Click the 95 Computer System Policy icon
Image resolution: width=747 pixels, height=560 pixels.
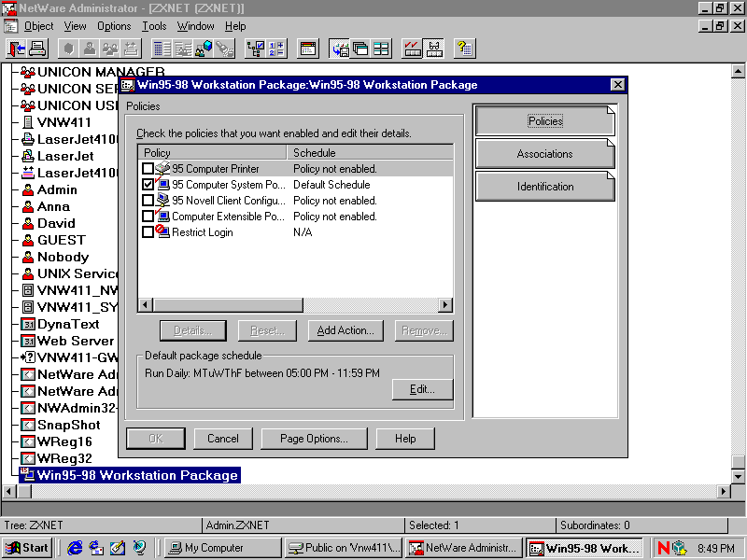[x=162, y=184]
